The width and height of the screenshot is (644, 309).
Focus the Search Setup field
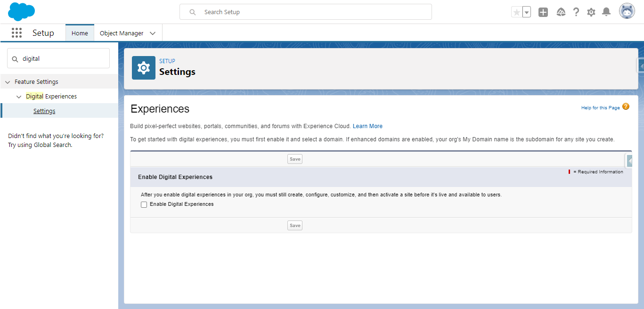tap(306, 12)
